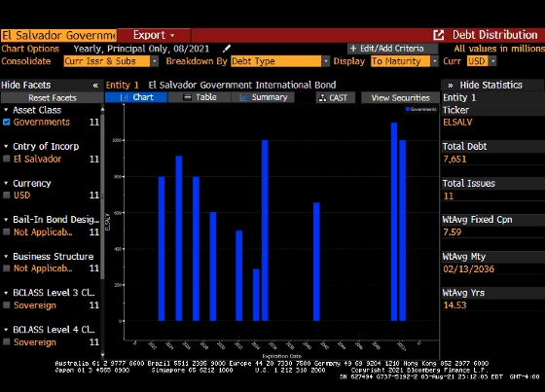Screen dimensions: 545x392
Task: Click the Summary bar-chart icon
Action: pos(243,97)
